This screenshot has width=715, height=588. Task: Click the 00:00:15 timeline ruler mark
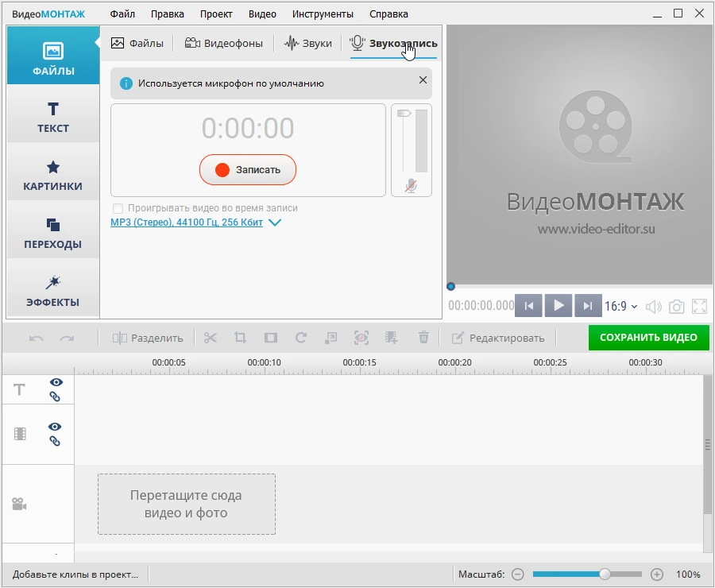coord(359,362)
